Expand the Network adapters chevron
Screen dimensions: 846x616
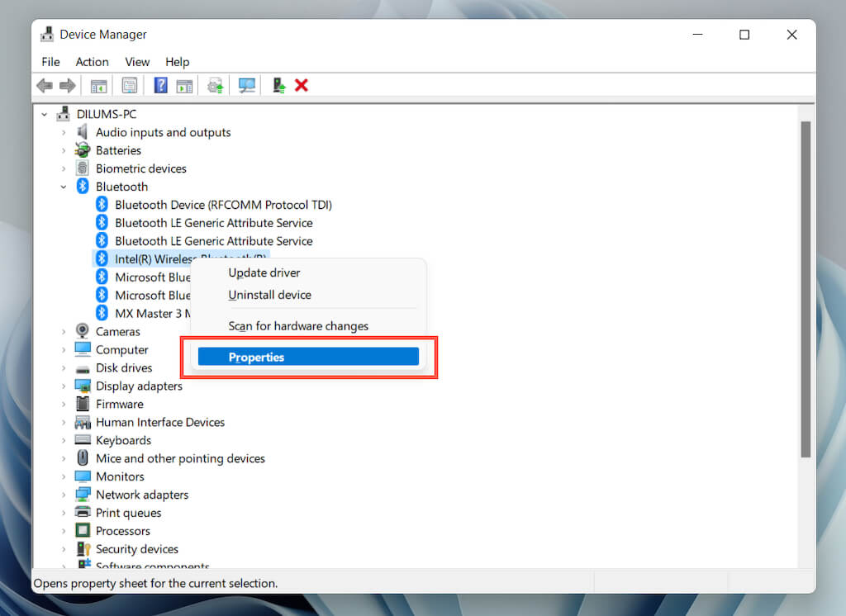click(x=64, y=495)
